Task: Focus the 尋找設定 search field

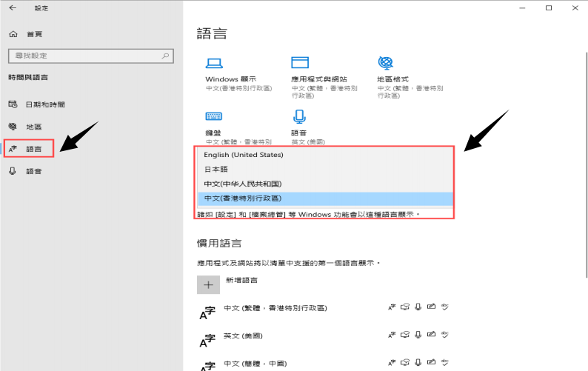Action: pos(91,56)
